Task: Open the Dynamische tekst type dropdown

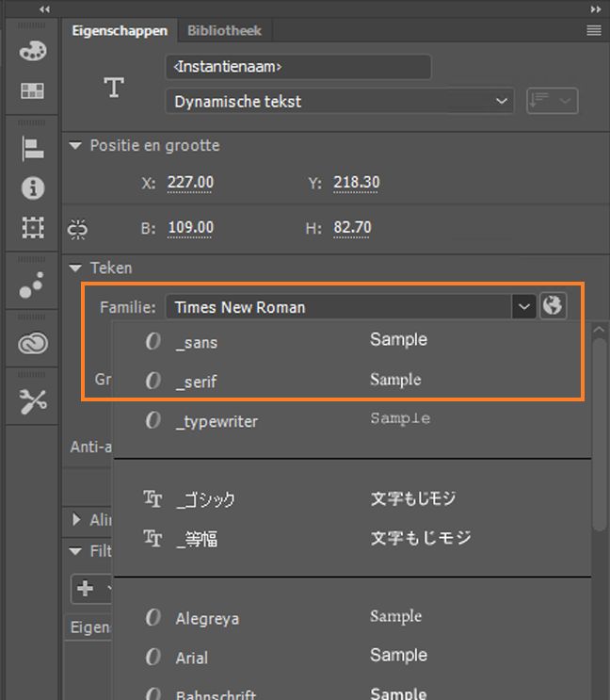Action: click(x=340, y=102)
